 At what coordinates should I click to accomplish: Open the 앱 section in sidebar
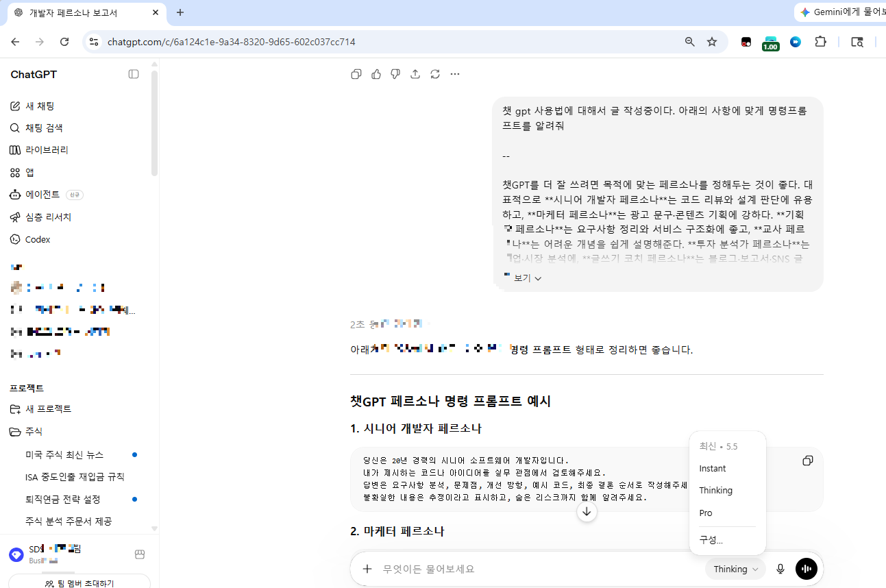[21, 172]
